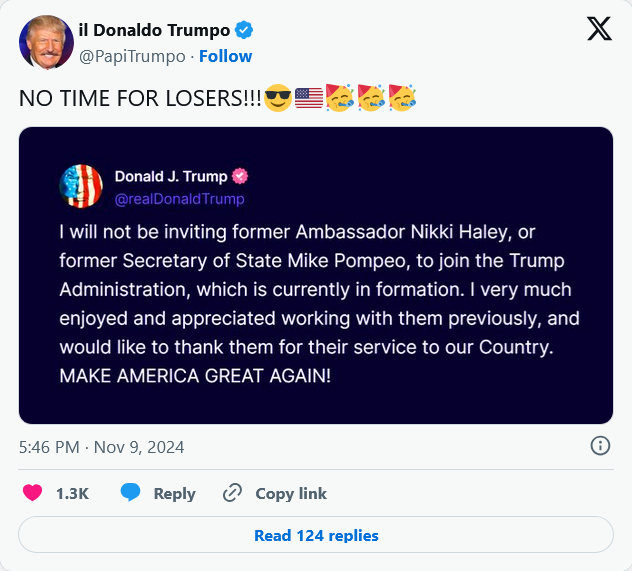The image size is (632, 571).
Task: Click the pink verified badge in the screenshot
Action: (x=240, y=177)
